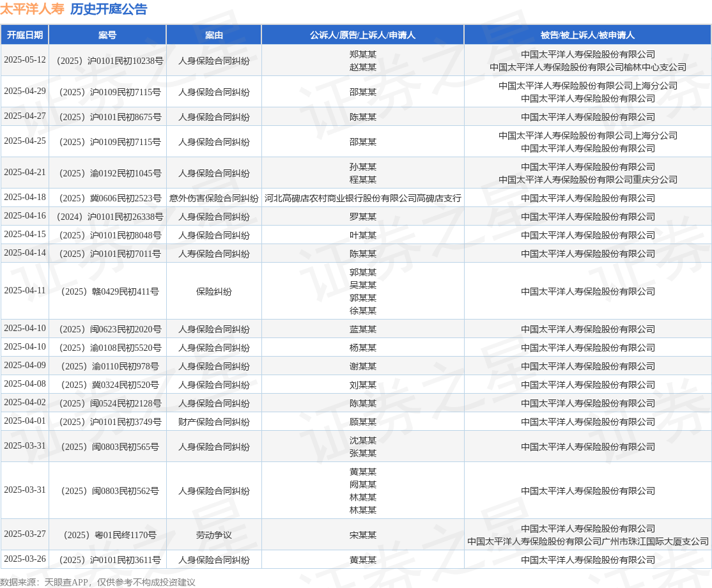Click the date 2025-04-02
The height and width of the screenshot is (588, 712).
25,403
